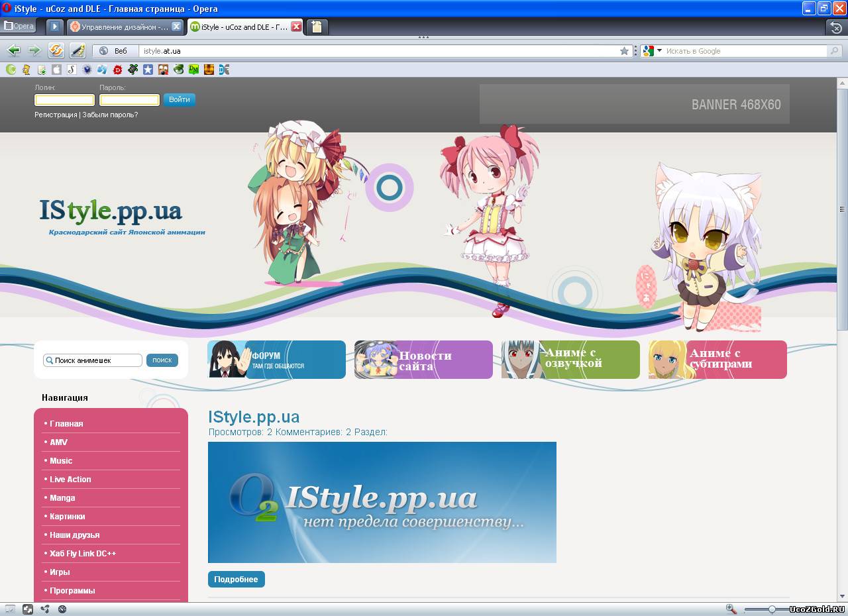Click the 'Веб' site badge in address bar
Image resolution: width=848 pixels, height=616 pixels.
pos(114,51)
